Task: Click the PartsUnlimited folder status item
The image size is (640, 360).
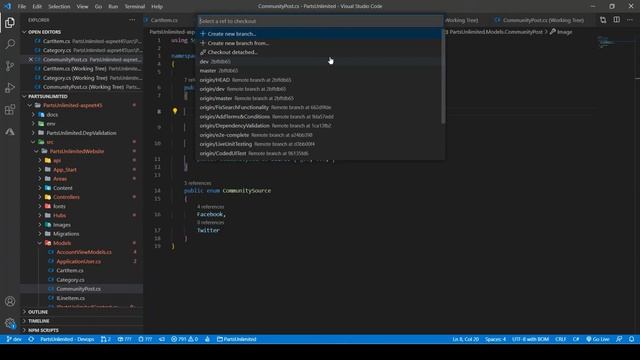Action: 237,339
